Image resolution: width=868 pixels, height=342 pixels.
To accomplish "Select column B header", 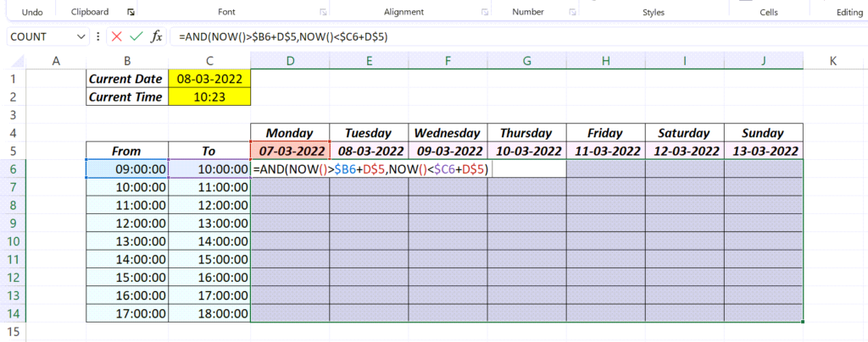I will (x=127, y=61).
